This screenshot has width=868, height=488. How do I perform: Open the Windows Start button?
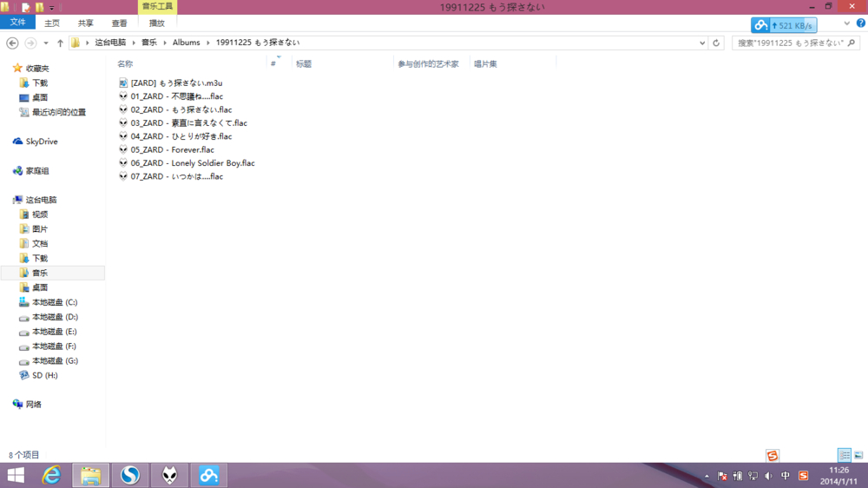pos(16,475)
